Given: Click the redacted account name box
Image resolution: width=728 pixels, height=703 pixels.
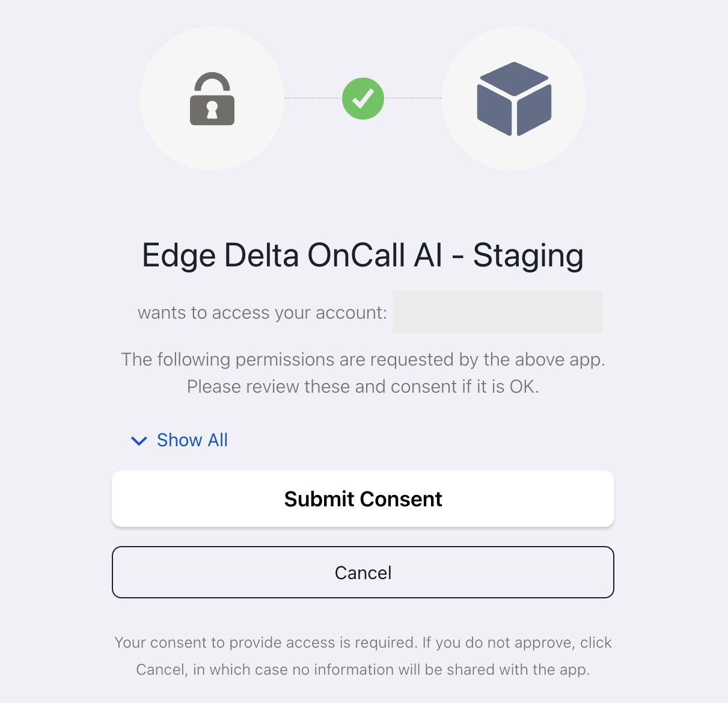Looking at the screenshot, I should click(x=497, y=312).
